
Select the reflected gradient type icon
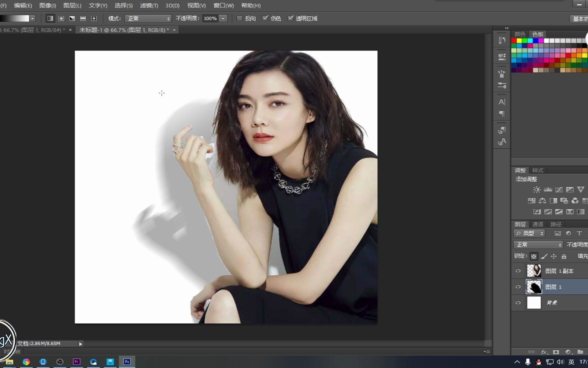point(83,18)
